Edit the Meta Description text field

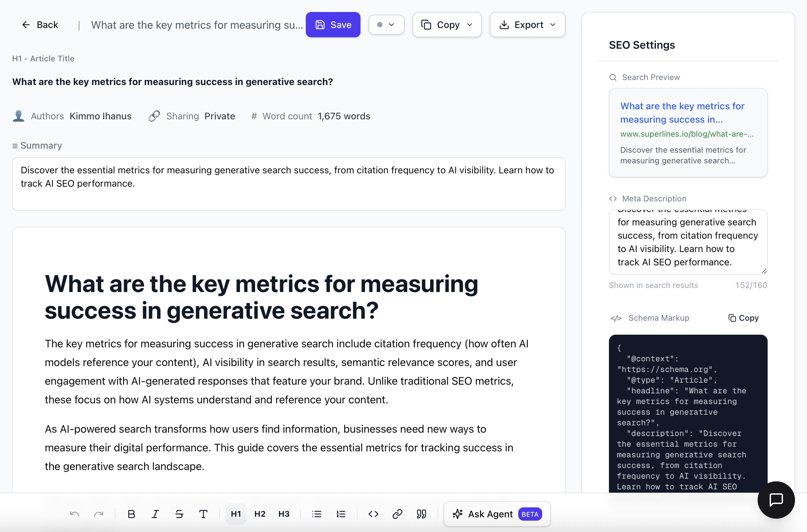pyautogui.click(x=688, y=242)
